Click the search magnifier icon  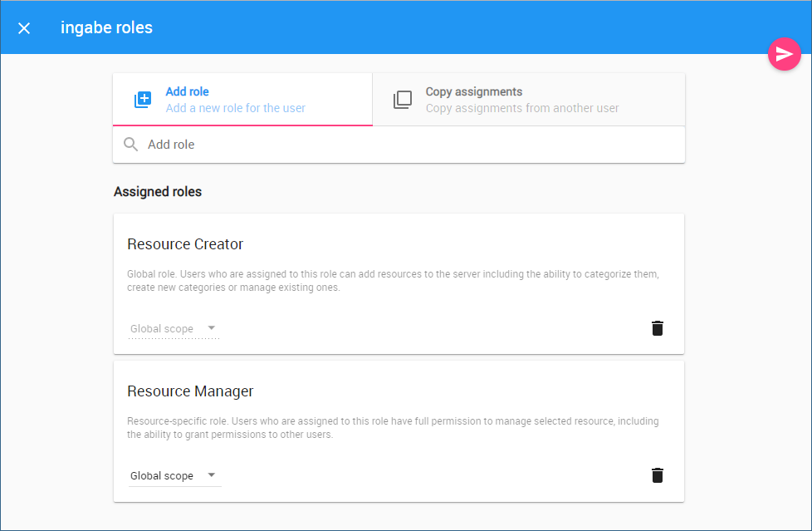click(x=130, y=145)
